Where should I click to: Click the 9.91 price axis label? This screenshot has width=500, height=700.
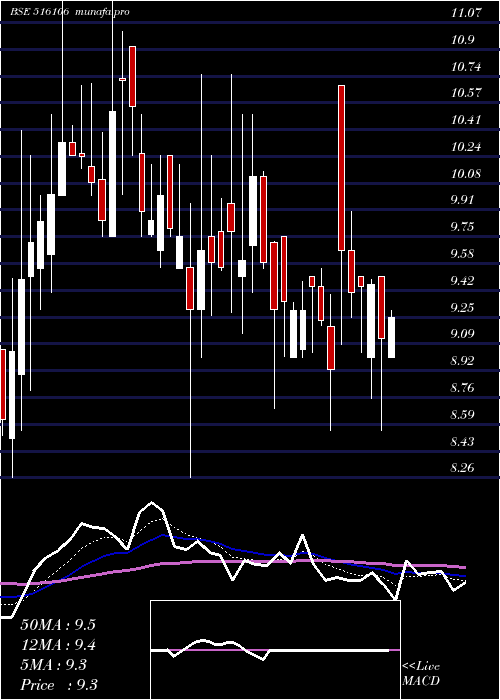(x=462, y=200)
